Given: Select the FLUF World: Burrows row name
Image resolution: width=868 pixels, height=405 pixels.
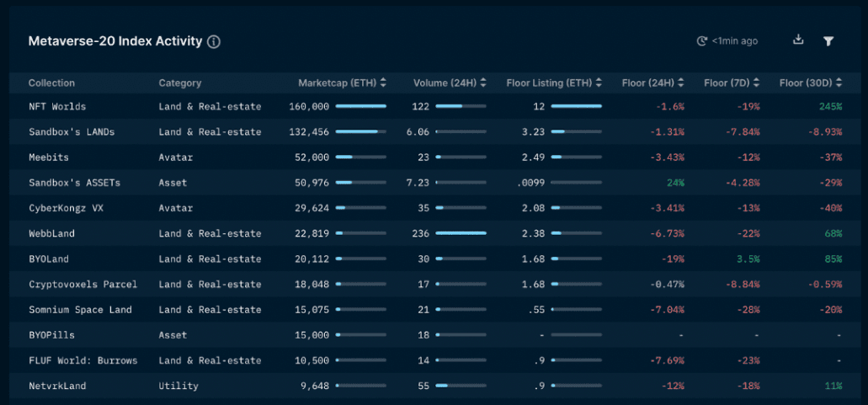Looking at the screenshot, I should pyautogui.click(x=83, y=360).
